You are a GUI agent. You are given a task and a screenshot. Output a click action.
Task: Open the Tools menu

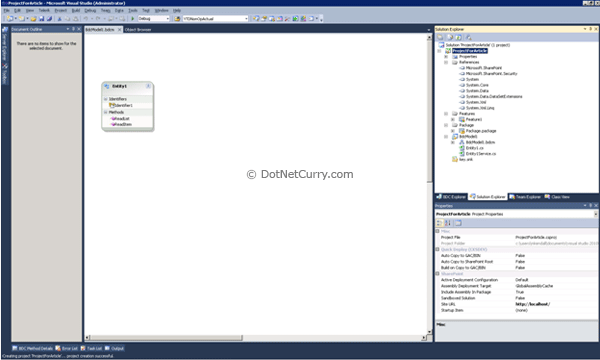[x=132, y=10]
